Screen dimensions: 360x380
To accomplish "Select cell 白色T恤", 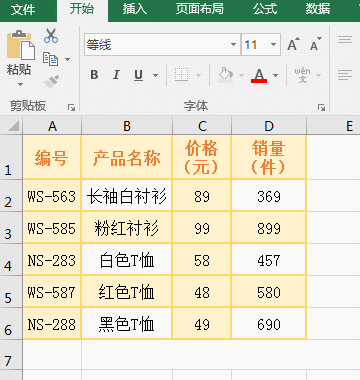I will (x=127, y=260).
